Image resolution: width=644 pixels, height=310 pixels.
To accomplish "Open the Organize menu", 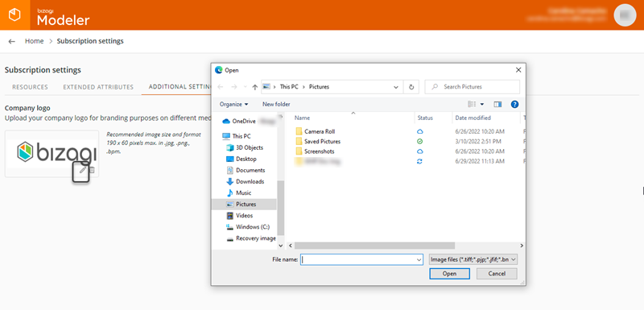I will pyautogui.click(x=233, y=105).
